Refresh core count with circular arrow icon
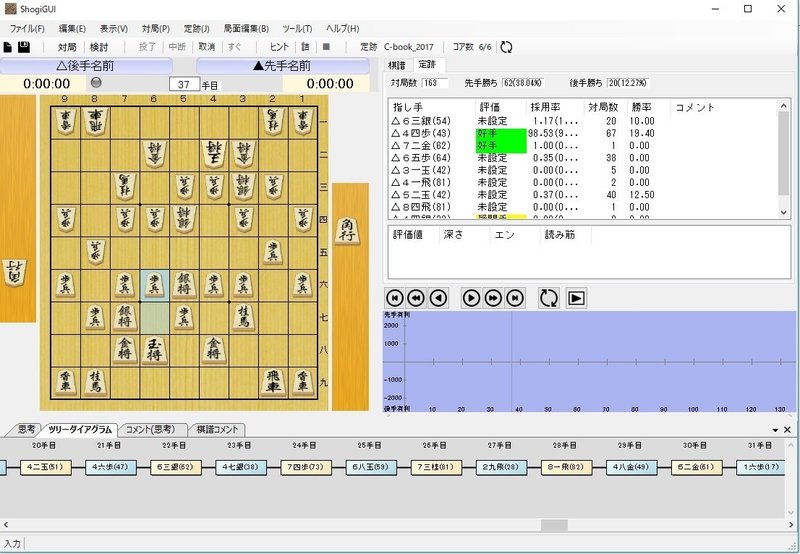The image size is (800, 554). 506,47
